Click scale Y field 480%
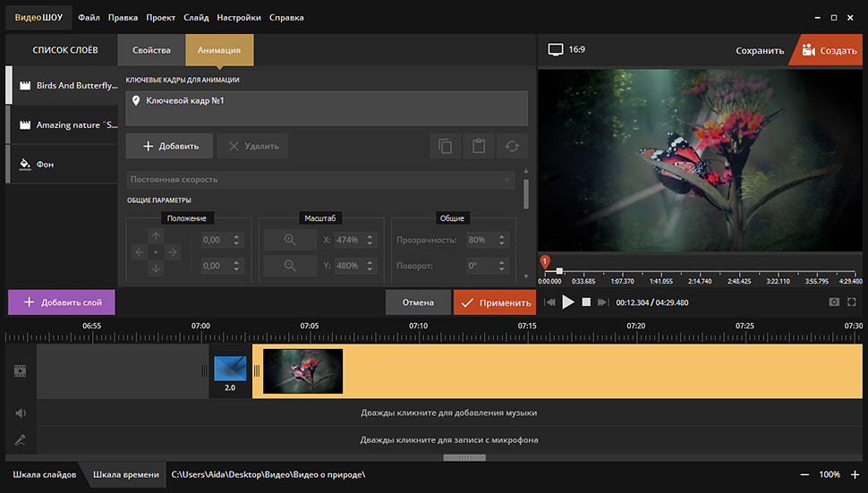Screen dimensions: 868x493 [x=348, y=266]
